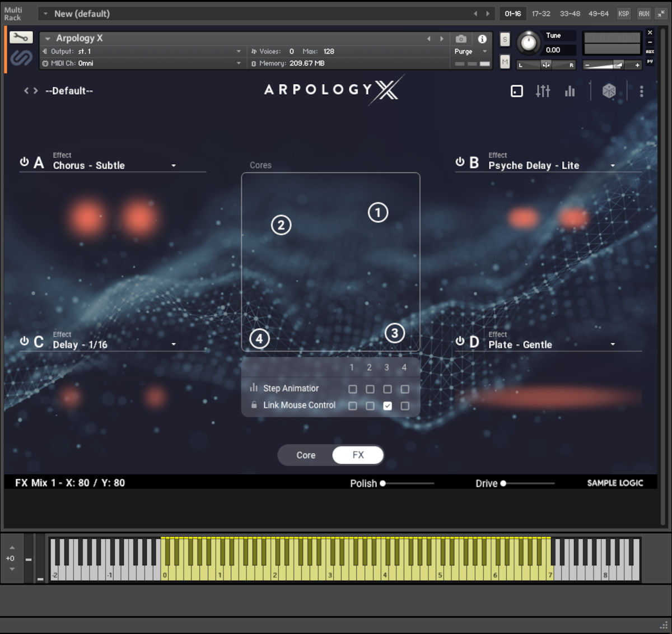The width and height of the screenshot is (672, 634).
Task: Click the top bar AUX button
Action: 644,13
